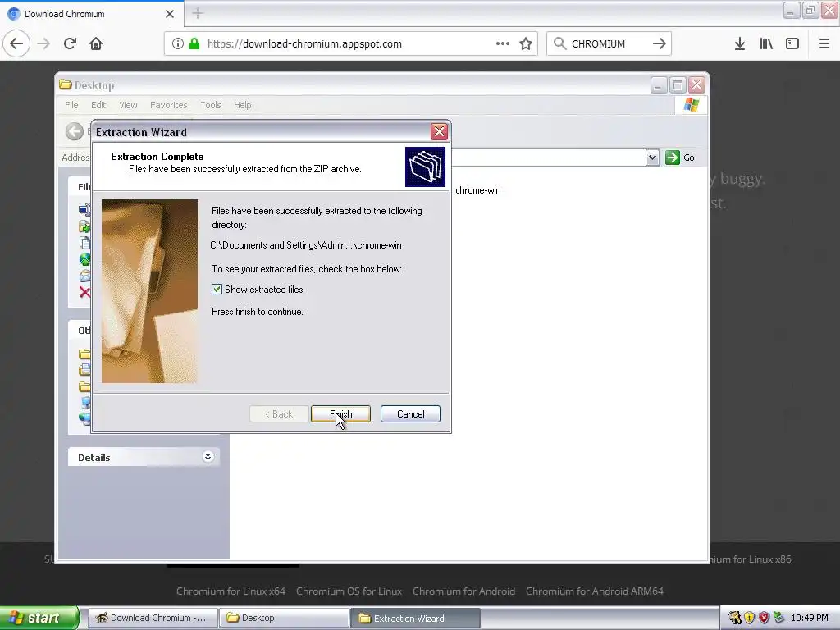Open a new Firefox tab
Image resolution: width=840 pixels, height=630 pixels.
pyautogui.click(x=198, y=13)
